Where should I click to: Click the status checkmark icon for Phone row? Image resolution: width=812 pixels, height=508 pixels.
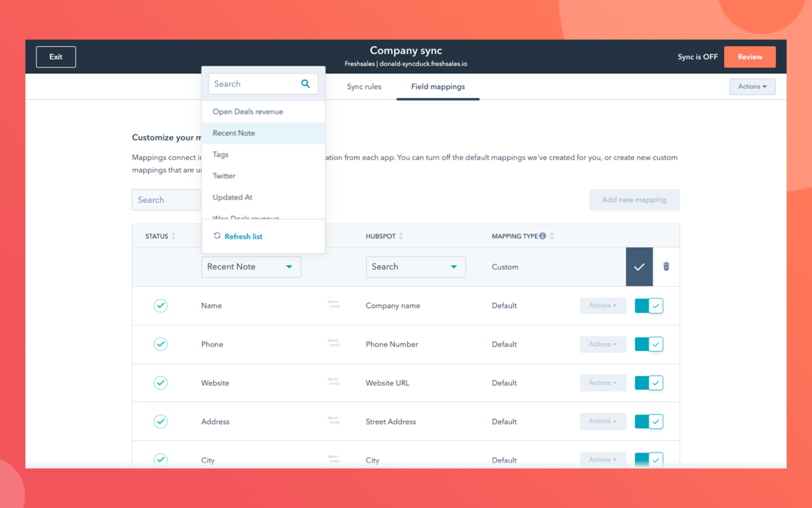(161, 344)
